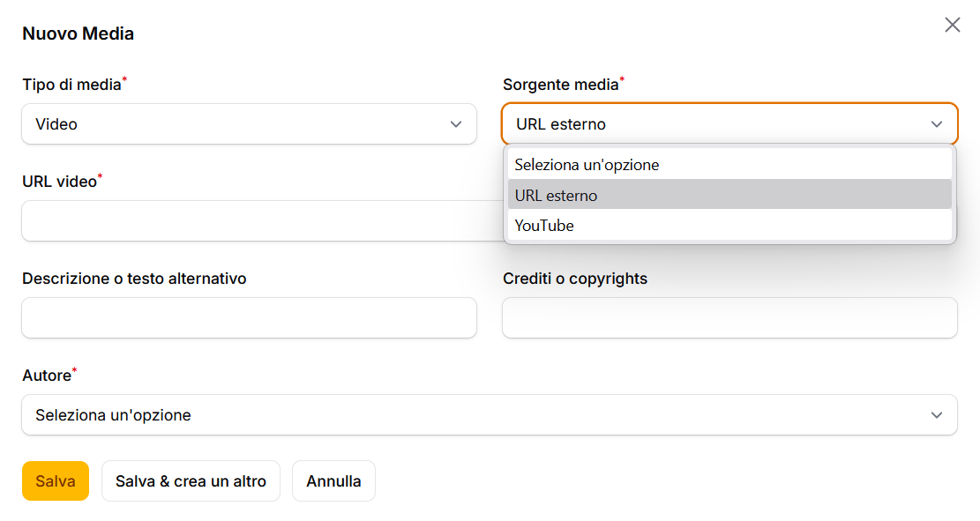Viewport: 980px width, 521px height.
Task: Click the Autore field label
Action: coord(46,376)
